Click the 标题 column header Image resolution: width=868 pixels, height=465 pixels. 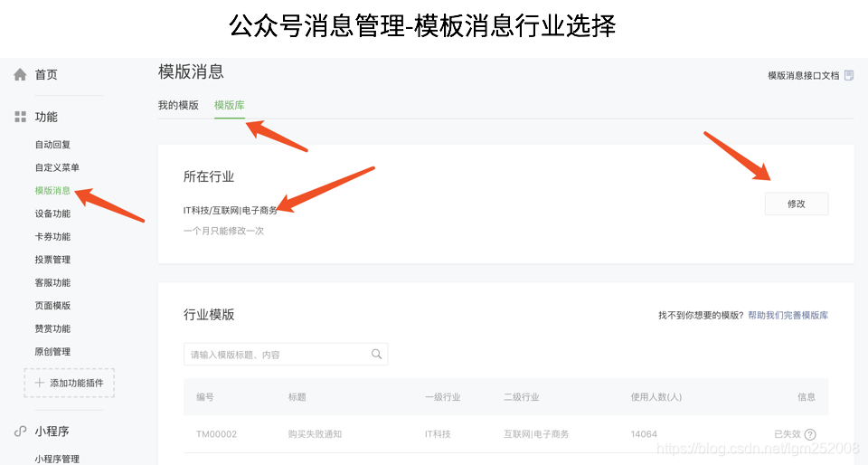coord(297,397)
